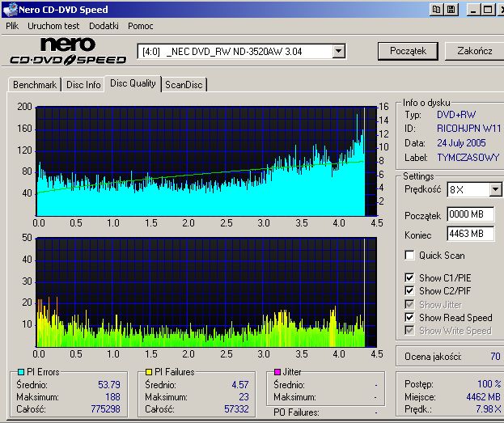The width and height of the screenshot is (504, 423).
Task: Disable Show Read Speed
Action: 409,318
